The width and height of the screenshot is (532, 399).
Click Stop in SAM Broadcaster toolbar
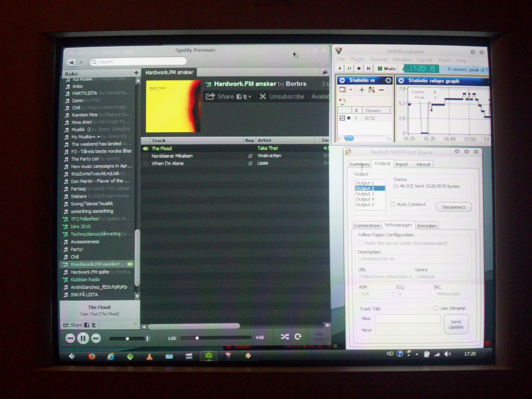(359, 69)
